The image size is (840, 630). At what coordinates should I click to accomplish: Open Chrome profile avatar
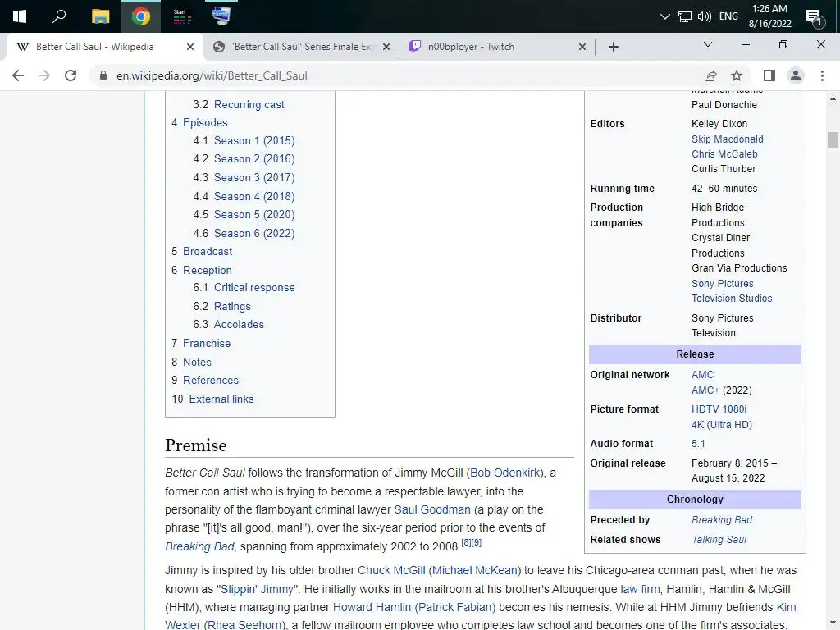796,75
